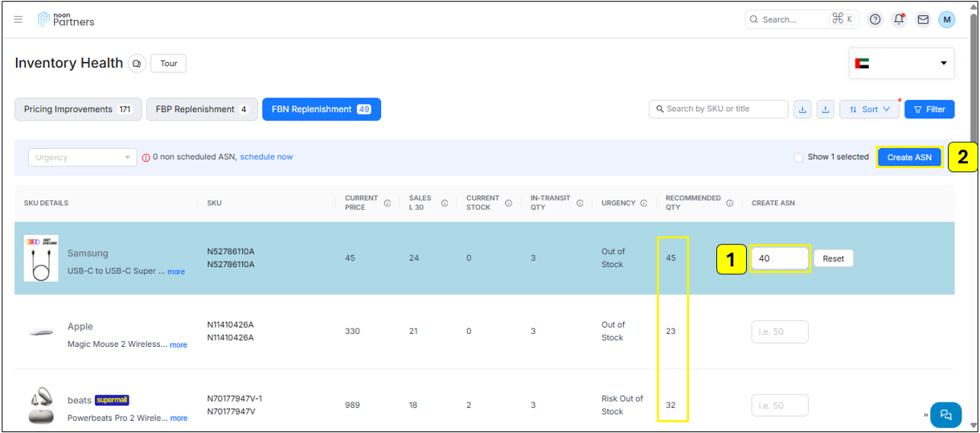
Task: Click the schedule now link
Action: tap(266, 157)
